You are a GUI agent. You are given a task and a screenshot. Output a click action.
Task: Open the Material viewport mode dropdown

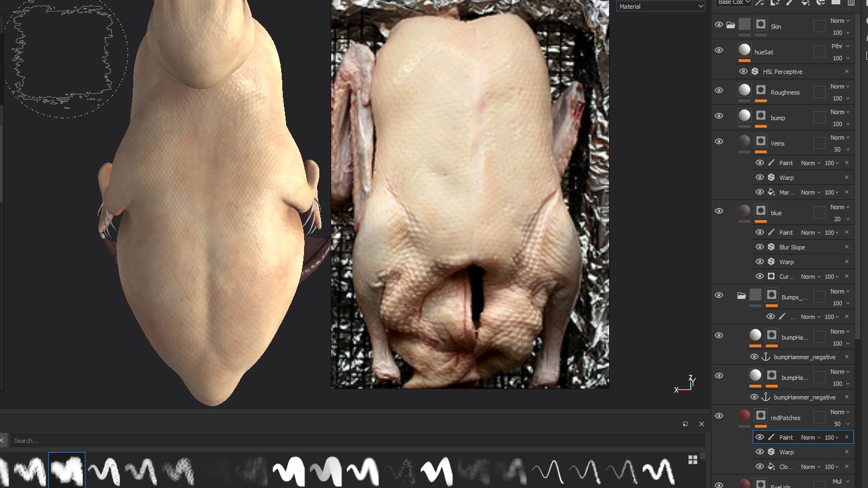coord(661,7)
